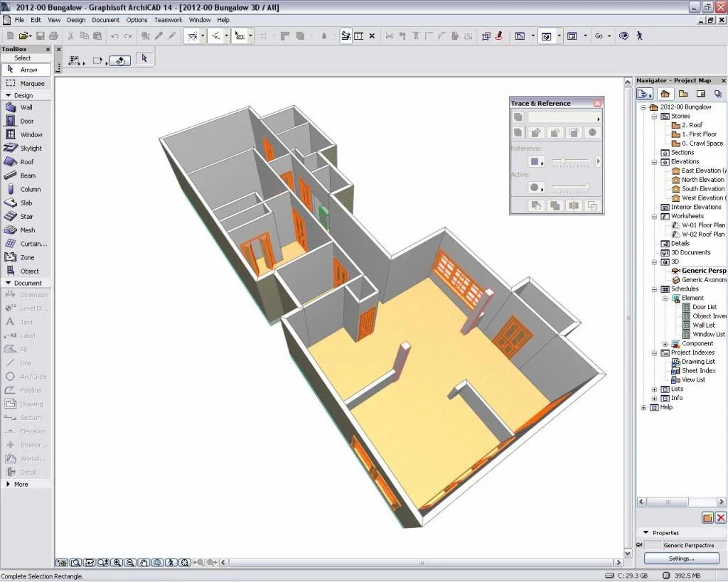
Task: Click the Open folder toolbar icon
Action: pos(23,36)
